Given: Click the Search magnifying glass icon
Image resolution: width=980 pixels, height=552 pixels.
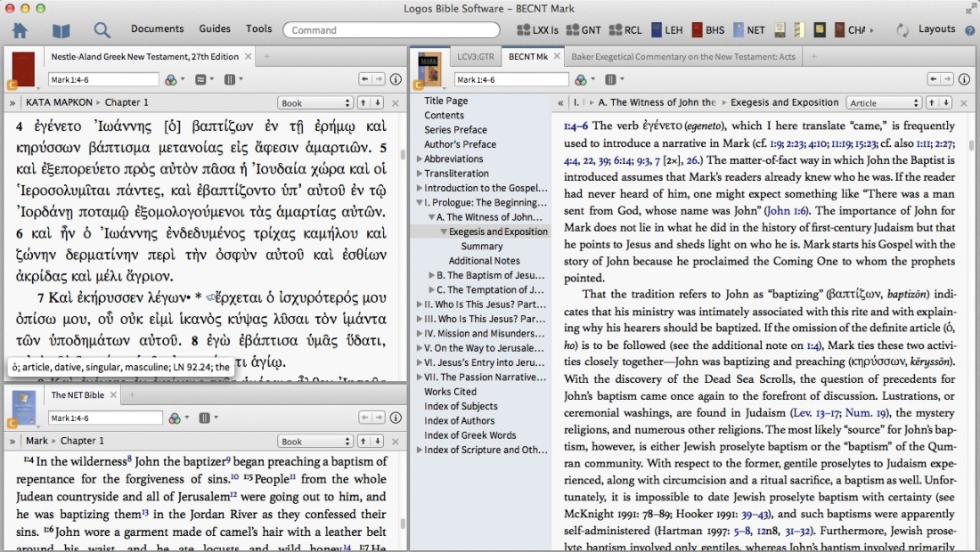Looking at the screenshot, I should pos(102,30).
